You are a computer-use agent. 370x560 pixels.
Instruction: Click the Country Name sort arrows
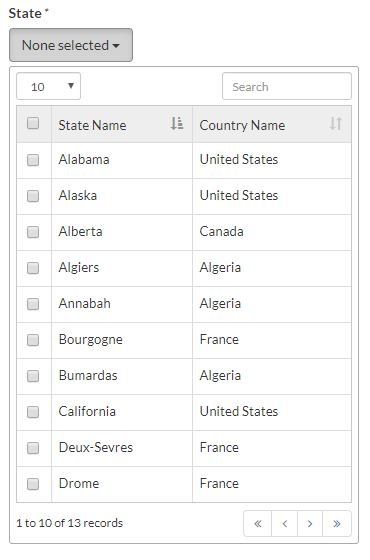(x=335, y=124)
